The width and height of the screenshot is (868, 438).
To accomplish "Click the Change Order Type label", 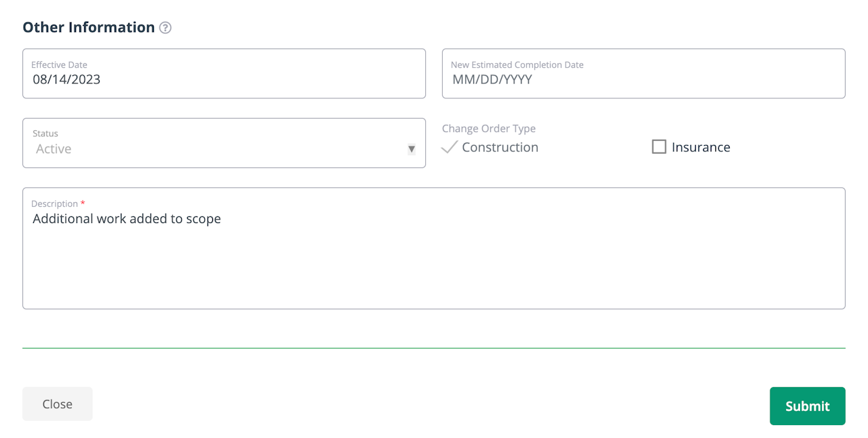I will pos(488,128).
